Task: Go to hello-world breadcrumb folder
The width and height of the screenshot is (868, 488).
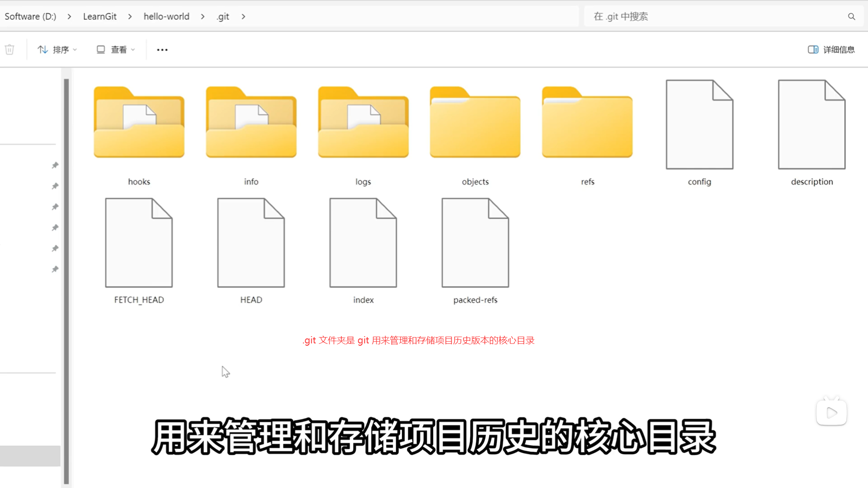Action: pyautogui.click(x=166, y=17)
